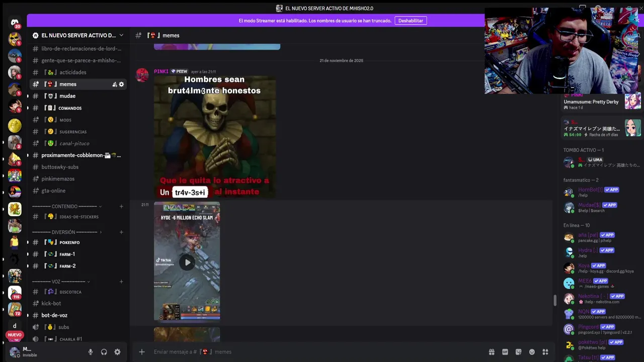Open kick-bot channel
The image size is (644, 362).
point(78,304)
